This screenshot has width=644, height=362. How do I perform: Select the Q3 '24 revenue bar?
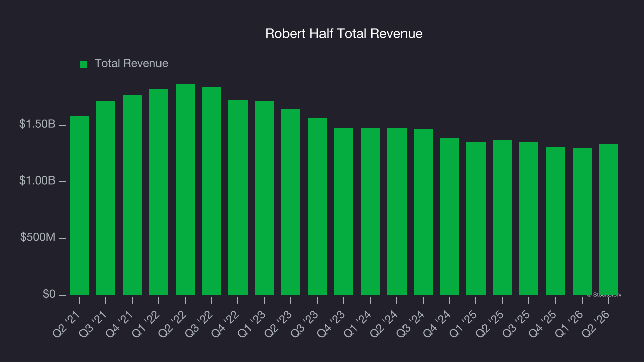tap(423, 212)
